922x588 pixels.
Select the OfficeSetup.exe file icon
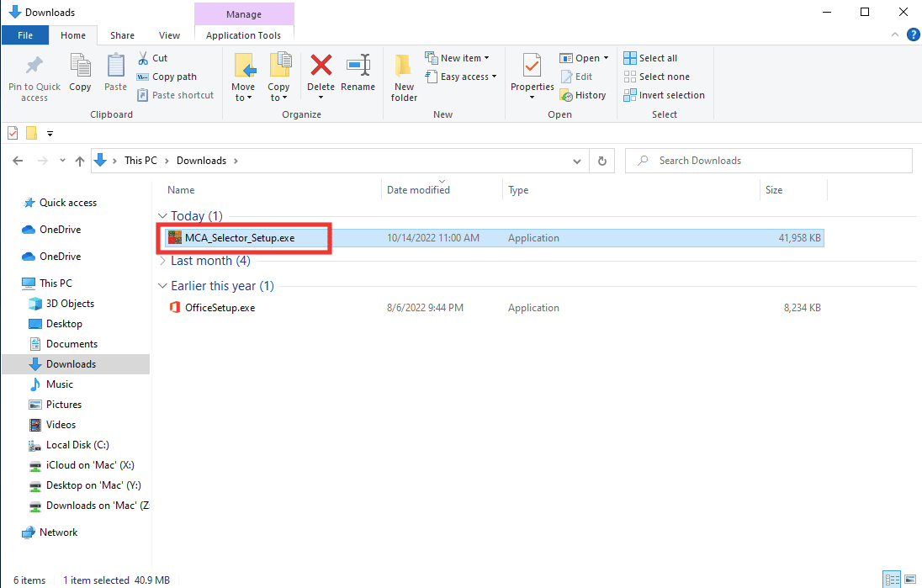pyautogui.click(x=175, y=308)
